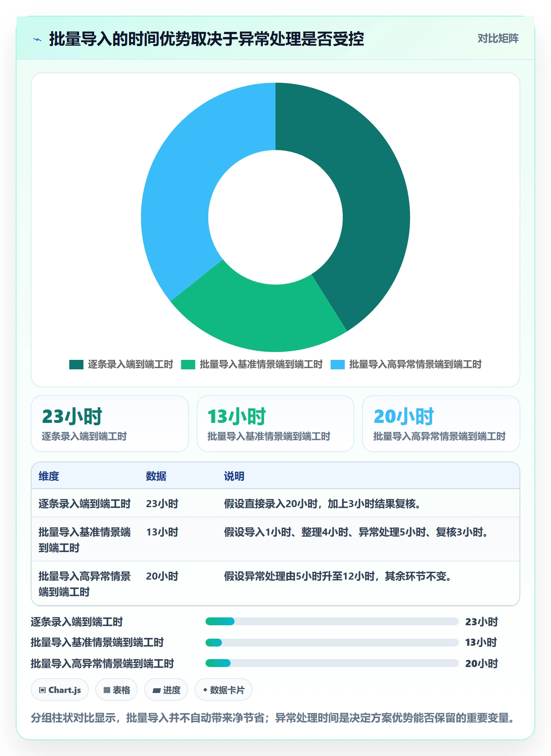This screenshot has height=756, width=551.
Task: Click the 批量导入高异常情景 progress bar
Action: point(332,663)
